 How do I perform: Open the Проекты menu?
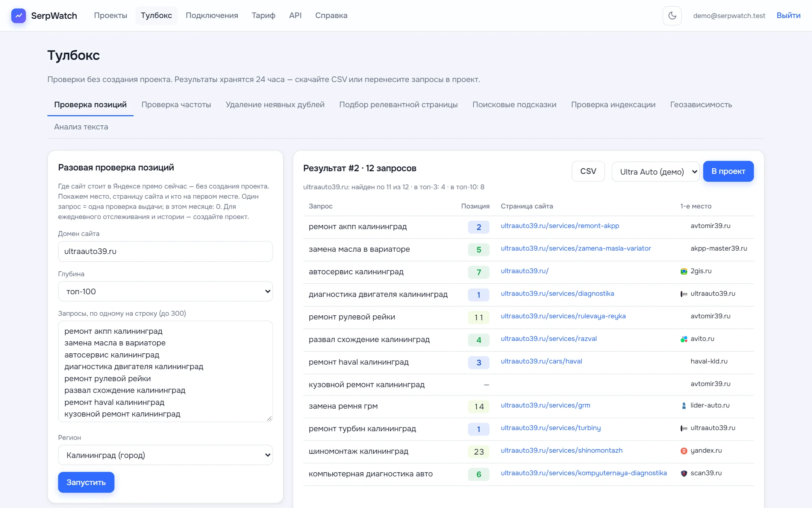pyautogui.click(x=111, y=15)
